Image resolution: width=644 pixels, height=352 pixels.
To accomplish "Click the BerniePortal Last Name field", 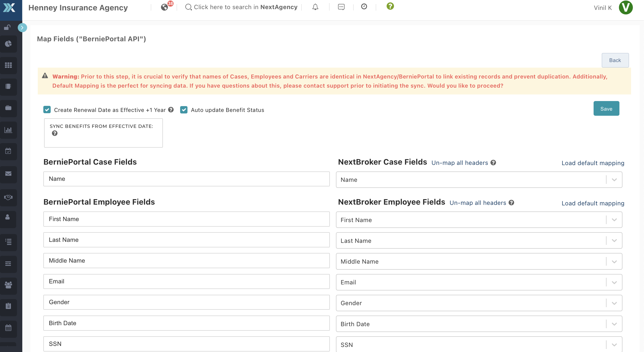I will pos(186,240).
